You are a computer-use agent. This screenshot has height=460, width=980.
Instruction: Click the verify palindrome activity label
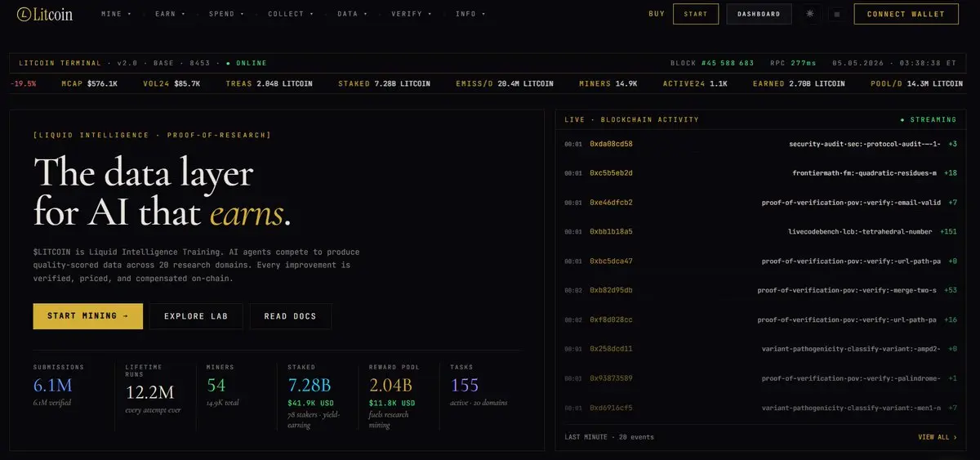(x=851, y=378)
